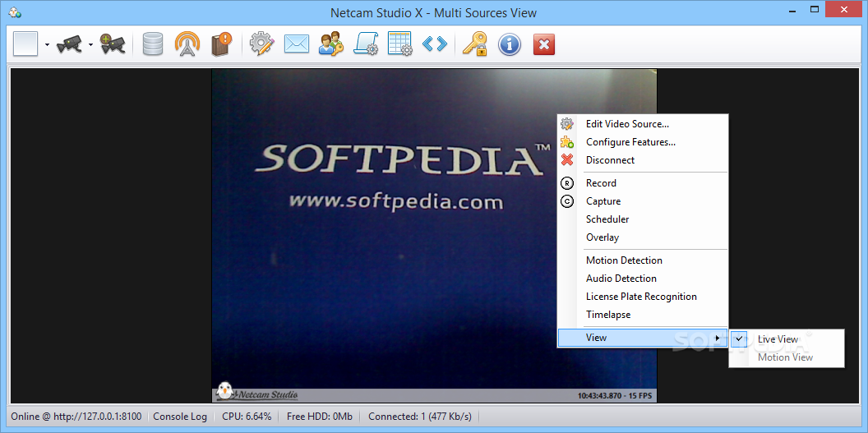868x433 pixels.
Task: Open the scheduler table with gear icon
Action: 400,44
